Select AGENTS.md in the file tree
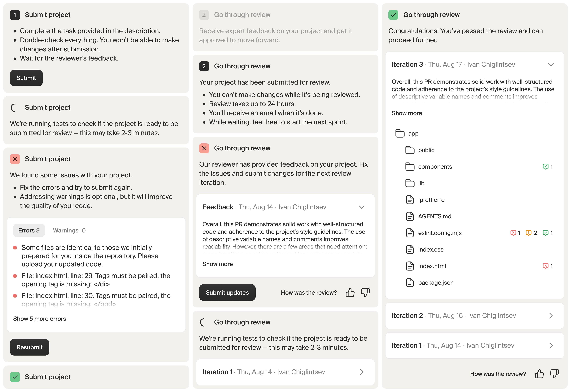Screen dimensions: 571x392 click(434, 216)
